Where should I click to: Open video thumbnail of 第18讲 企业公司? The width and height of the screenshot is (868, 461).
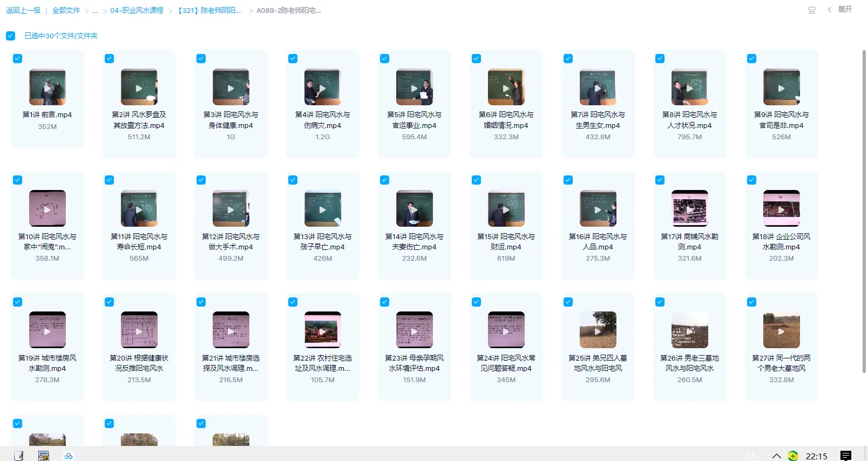(x=782, y=208)
